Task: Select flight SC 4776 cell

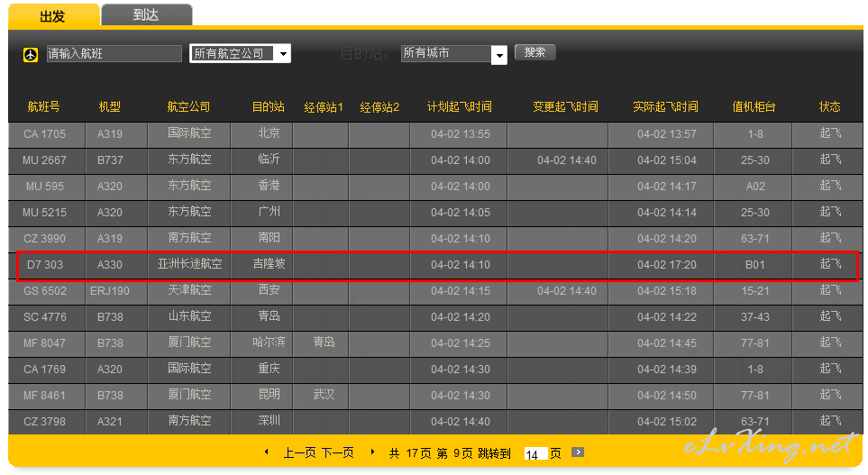Action: pyautogui.click(x=47, y=317)
